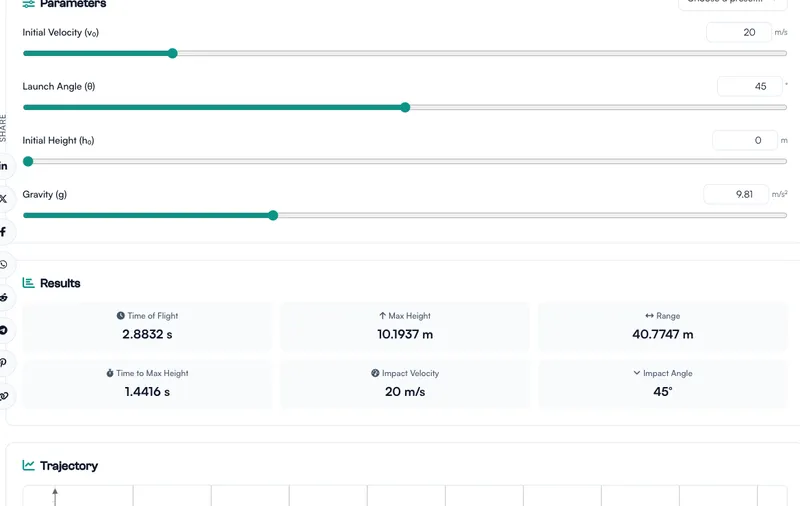The width and height of the screenshot is (800, 506).
Task: Share via the Pinterest icon
Action: click(4, 363)
